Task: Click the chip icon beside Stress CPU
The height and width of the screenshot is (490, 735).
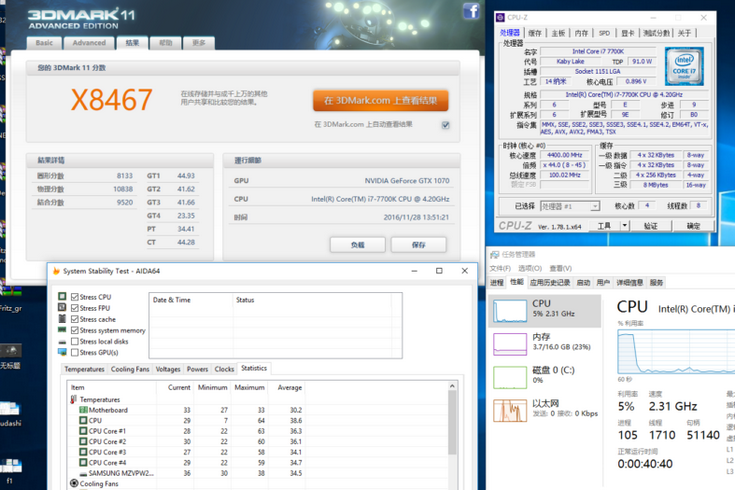Action: pyautogui.click(x=62, y=296)
